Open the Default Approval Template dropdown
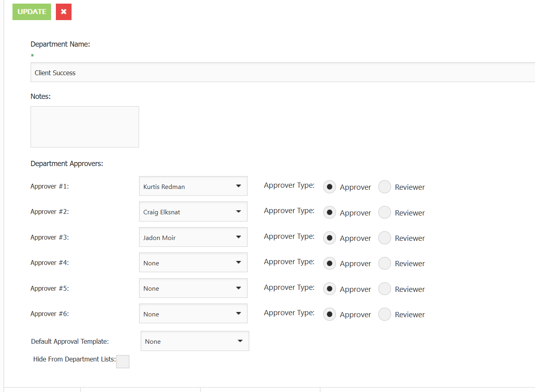This screenshot has width=535, height=392. coord(195,341)
